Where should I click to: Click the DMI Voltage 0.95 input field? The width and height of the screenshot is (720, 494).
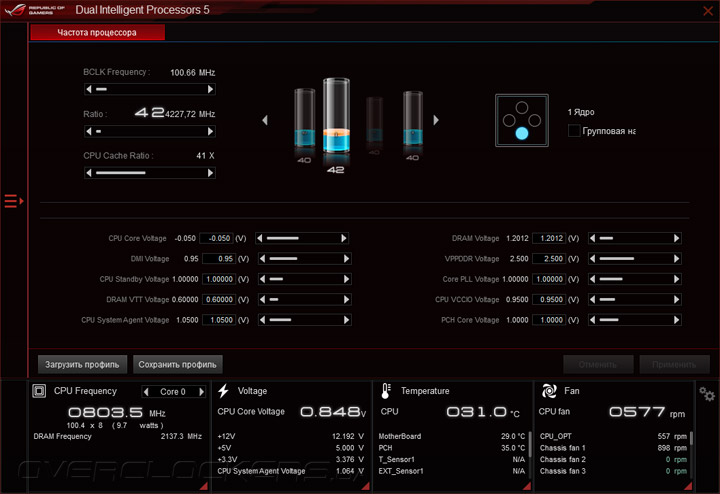[x=219, y=258]
